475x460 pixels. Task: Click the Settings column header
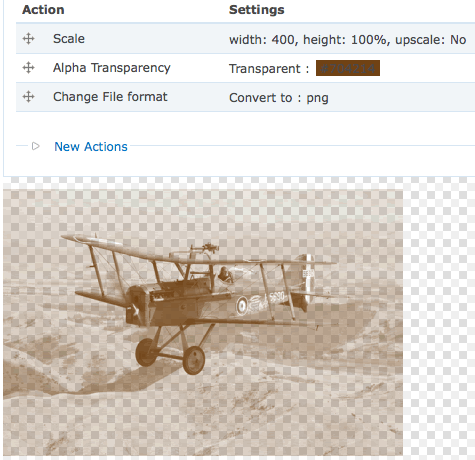click(x=257, y=10)
